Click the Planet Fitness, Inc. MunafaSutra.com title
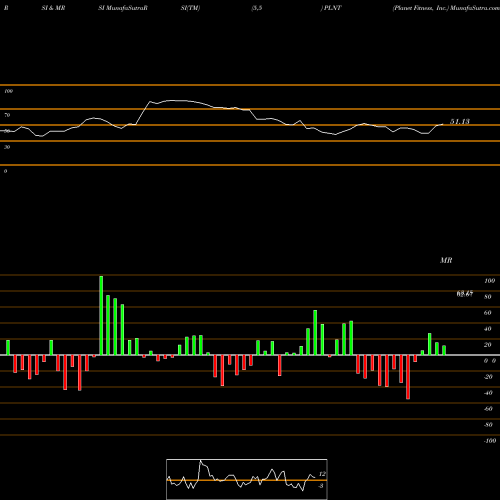The image size is (500, 500). click(x=446, y=8)
